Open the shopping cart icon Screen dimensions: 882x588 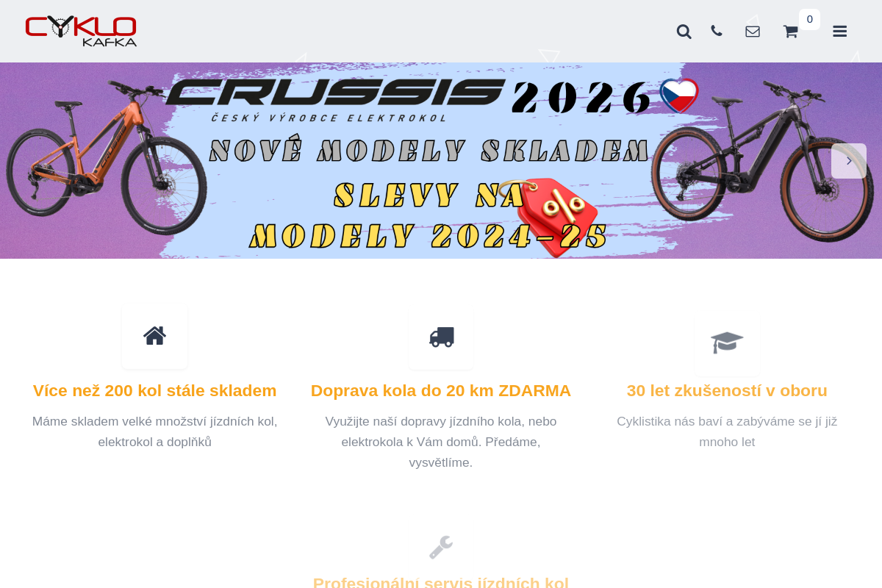[x=790, y=32]
